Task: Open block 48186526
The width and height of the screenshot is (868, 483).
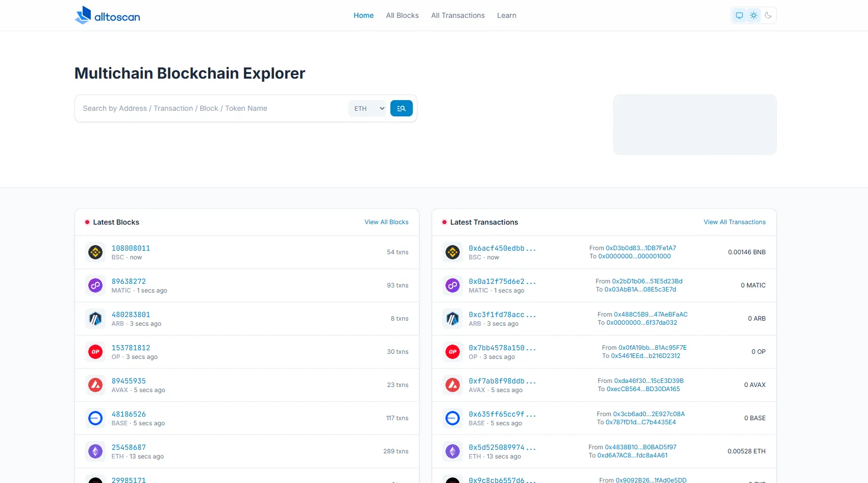Action: (129, 414)
